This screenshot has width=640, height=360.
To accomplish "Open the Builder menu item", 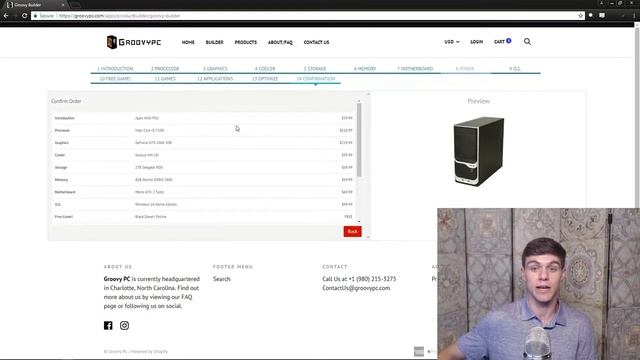I will [215, 42].
